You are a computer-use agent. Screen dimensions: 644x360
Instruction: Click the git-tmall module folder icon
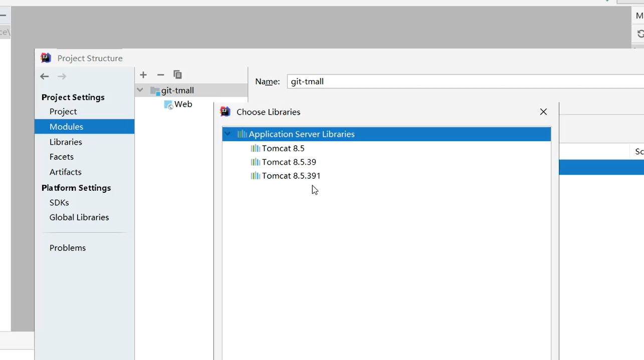tap(155, 91)
